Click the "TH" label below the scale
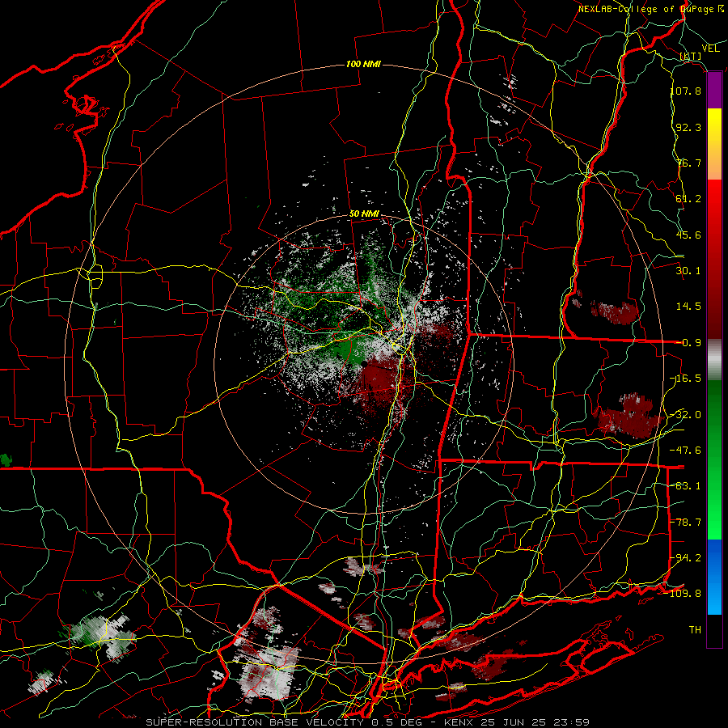 695,630
